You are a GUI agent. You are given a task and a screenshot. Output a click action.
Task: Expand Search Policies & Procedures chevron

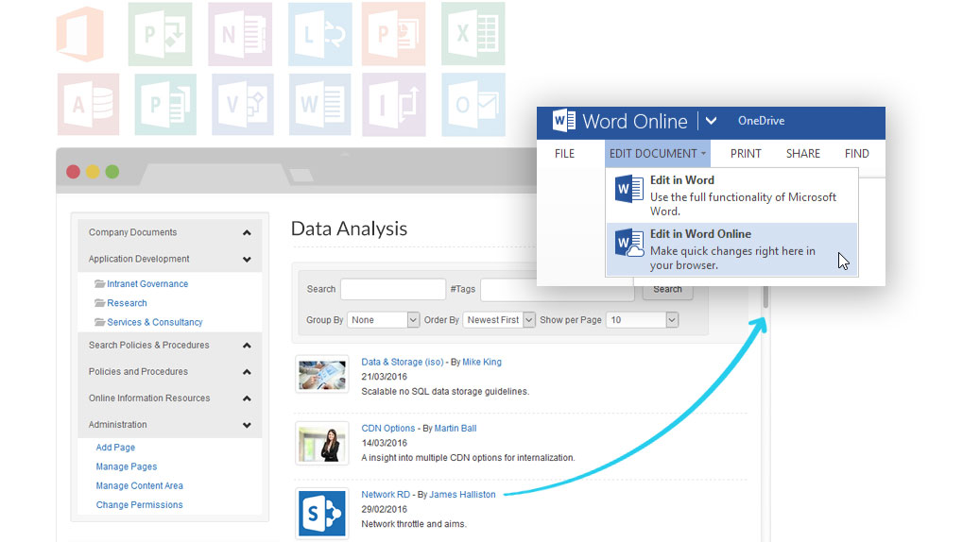pos(247,346)
